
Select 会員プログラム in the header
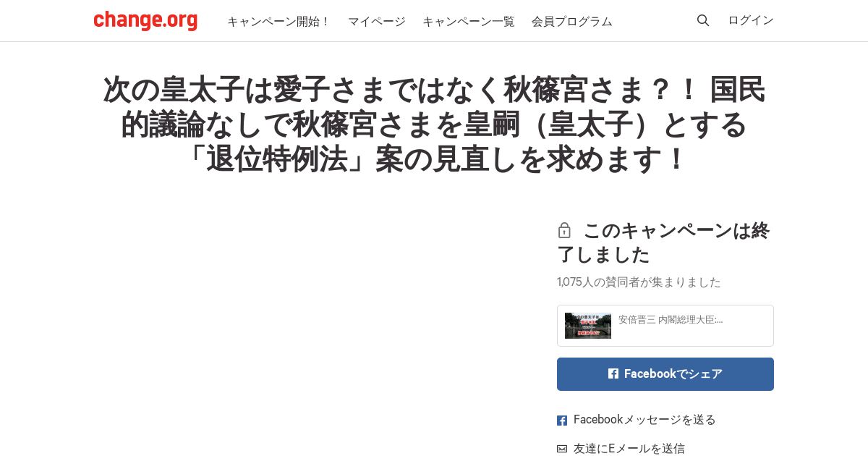point(572,21)
